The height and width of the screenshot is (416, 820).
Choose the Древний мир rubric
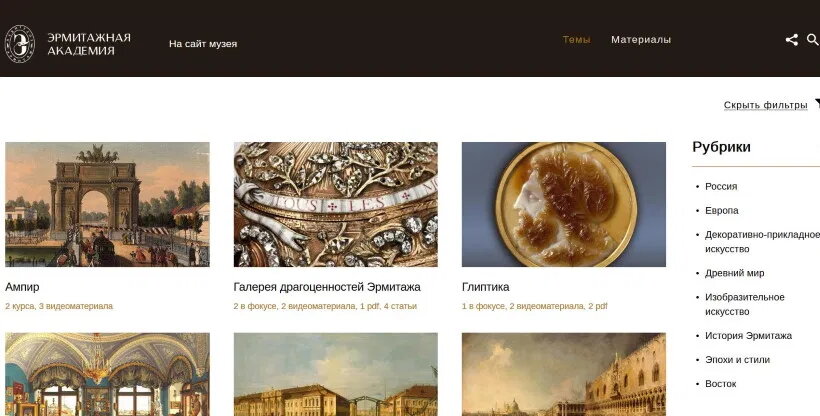pos(734,273)
